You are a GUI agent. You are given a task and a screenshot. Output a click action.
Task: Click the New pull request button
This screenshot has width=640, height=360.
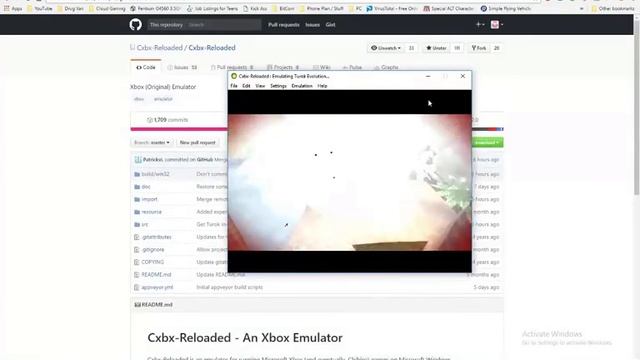click(x=198, y=142)
